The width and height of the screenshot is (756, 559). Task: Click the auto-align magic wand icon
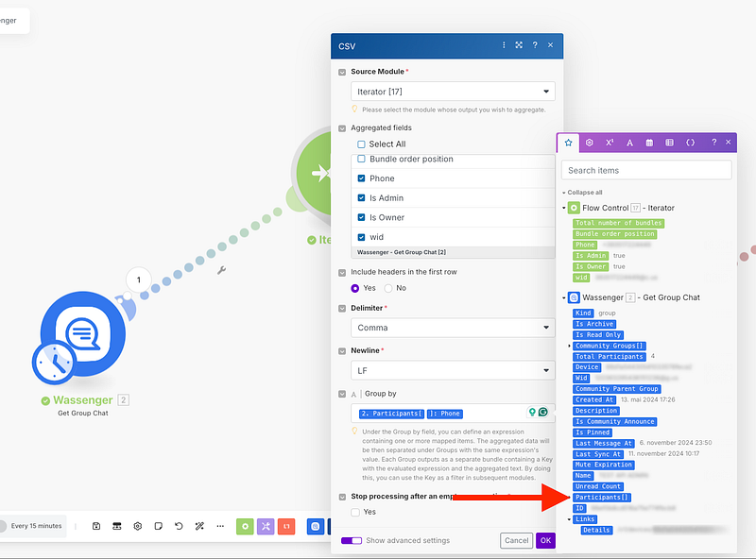tap(199, 526)
